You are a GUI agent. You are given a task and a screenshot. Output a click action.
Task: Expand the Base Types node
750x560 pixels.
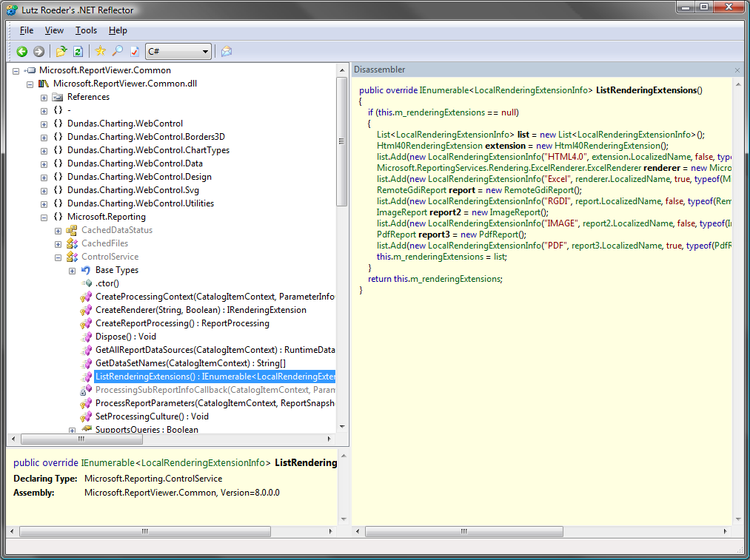(x=73, y=271)
